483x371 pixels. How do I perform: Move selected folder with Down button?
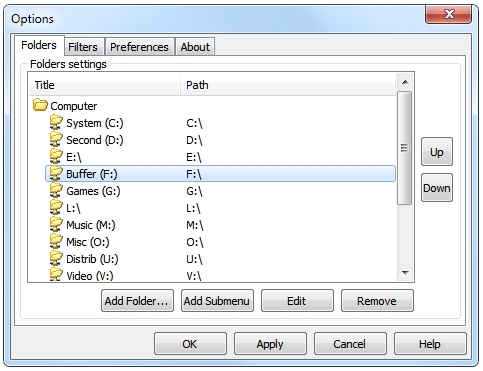tap(437, 188)
